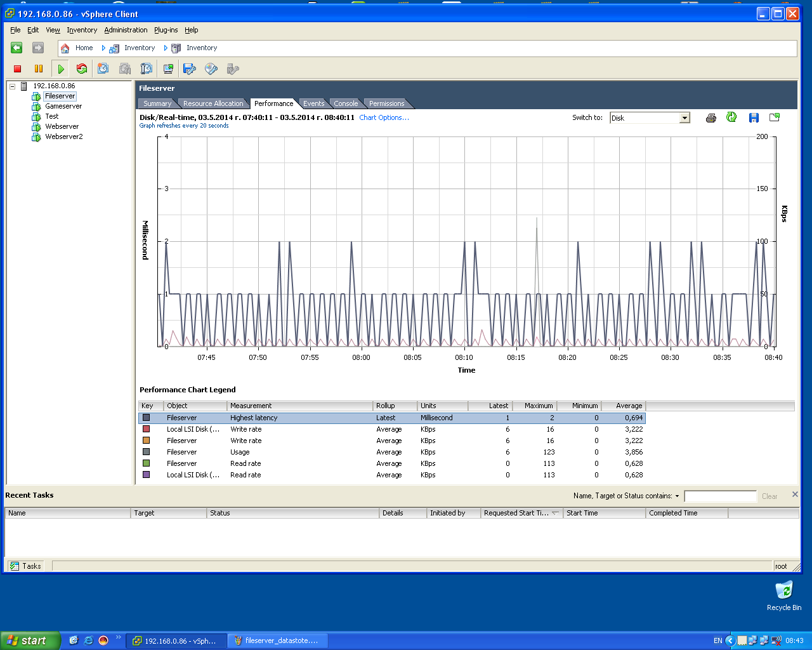This screenshot has width=812, height=650.
Task: Switch to the Console tab
Action: point(346,103)
